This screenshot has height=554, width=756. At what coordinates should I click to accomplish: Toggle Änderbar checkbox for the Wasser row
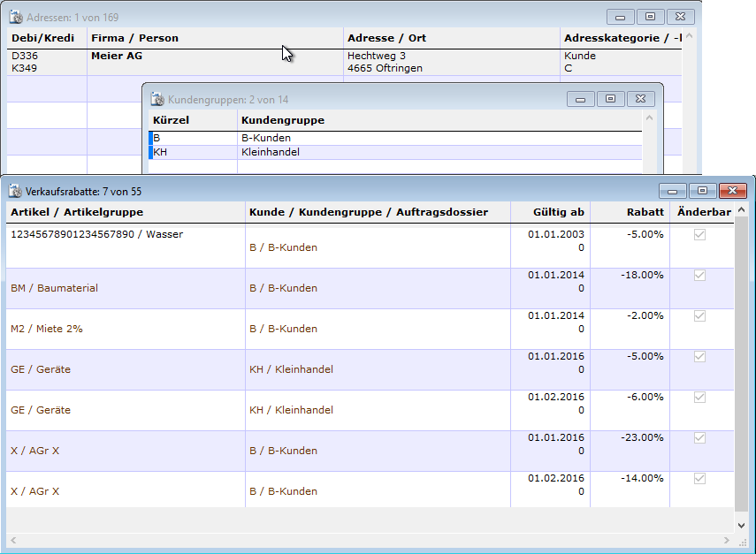point(700,235)
